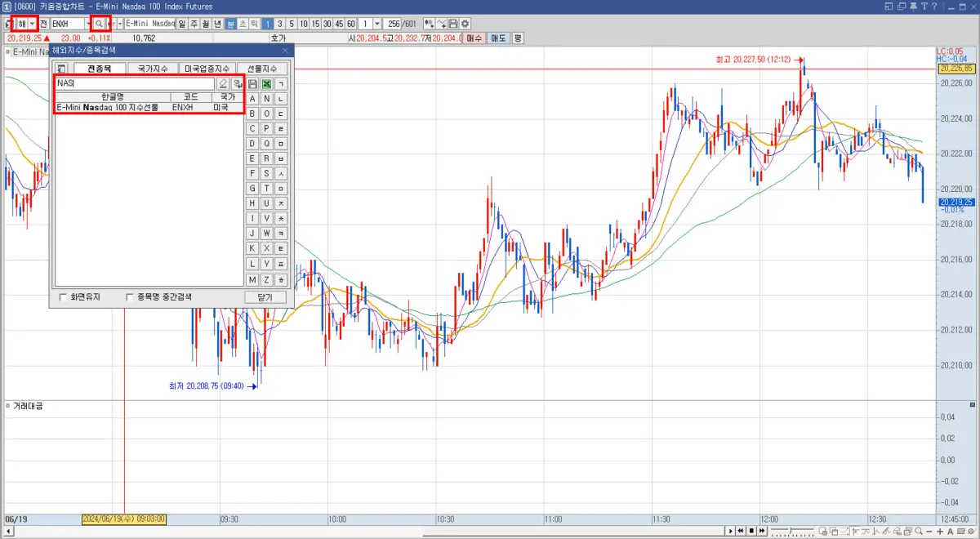This screenshot has width=980, height=539.
Task: Switch to 선물지수 tab
Action: tap(262, 69)
